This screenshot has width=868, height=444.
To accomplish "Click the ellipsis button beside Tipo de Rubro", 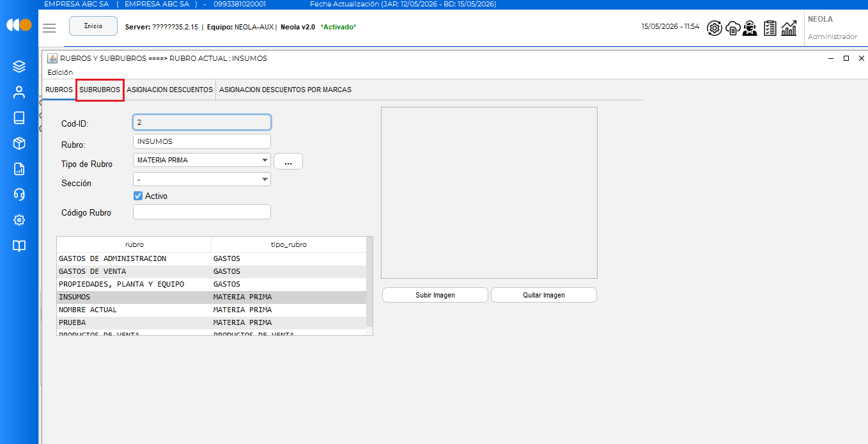I will coord(288,162).
